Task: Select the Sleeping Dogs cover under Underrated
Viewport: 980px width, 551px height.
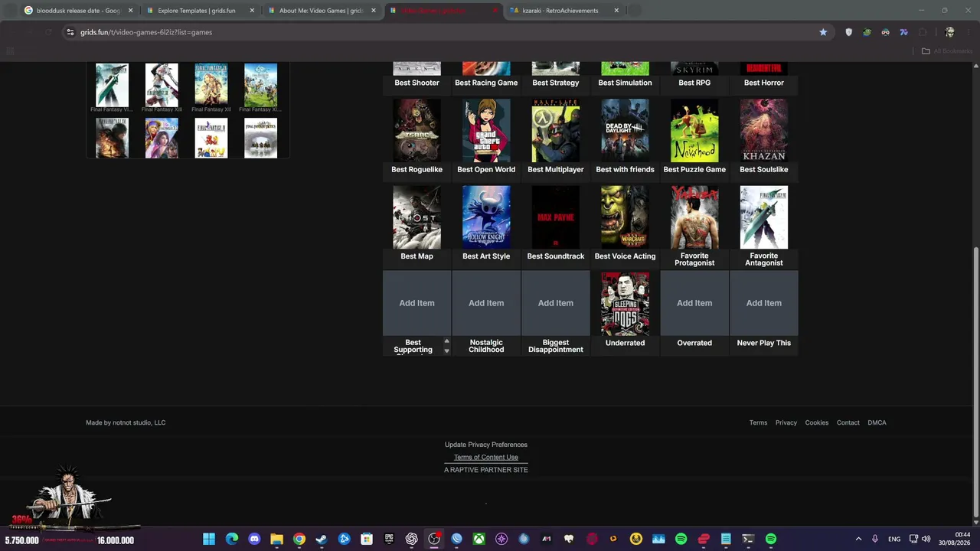Action: [625, 304]
